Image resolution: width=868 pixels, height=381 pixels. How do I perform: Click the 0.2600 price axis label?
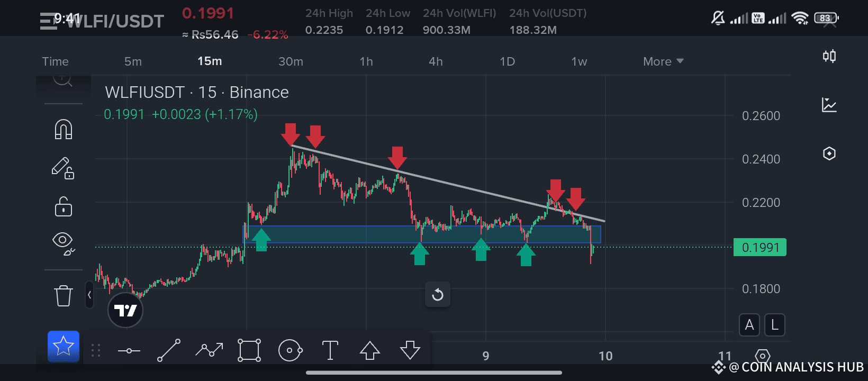[x=761, y=116]
